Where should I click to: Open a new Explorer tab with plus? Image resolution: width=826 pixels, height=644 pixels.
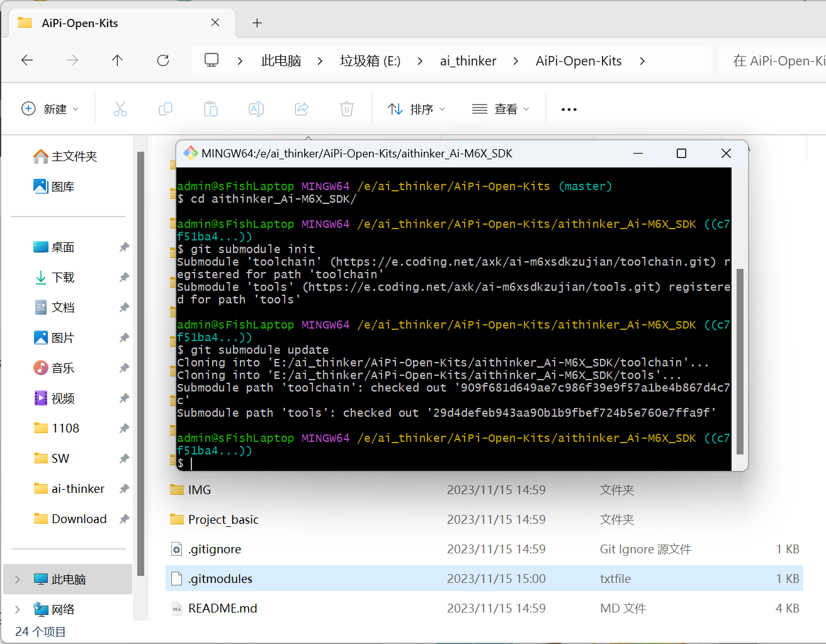(x=257, y=23)
